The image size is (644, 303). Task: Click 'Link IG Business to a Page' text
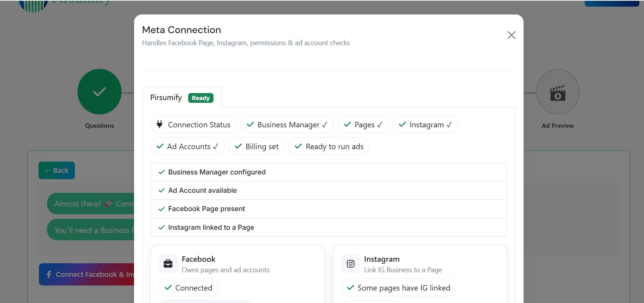[403, 270]
